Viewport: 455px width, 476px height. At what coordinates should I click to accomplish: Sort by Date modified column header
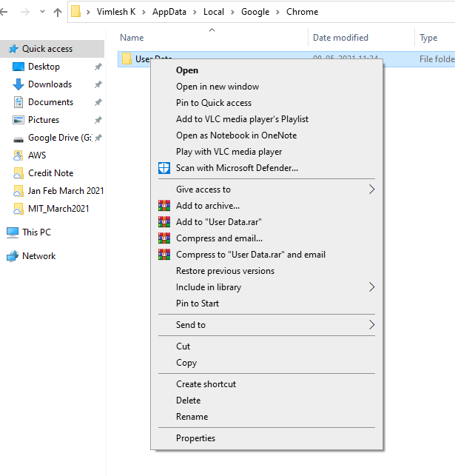(x=340, y=38)
